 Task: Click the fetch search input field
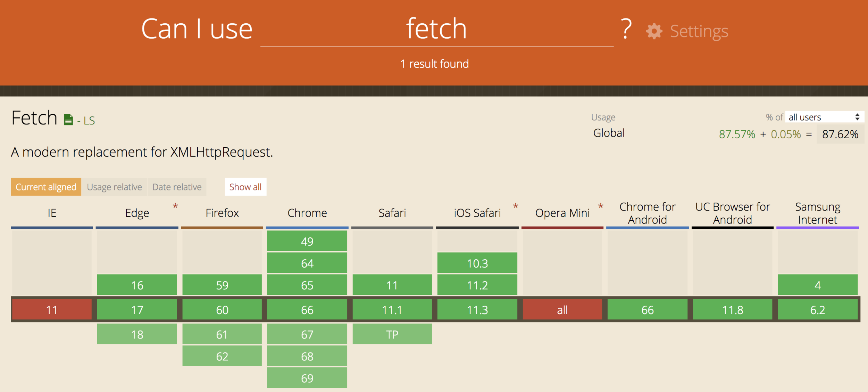click(436, 29)
